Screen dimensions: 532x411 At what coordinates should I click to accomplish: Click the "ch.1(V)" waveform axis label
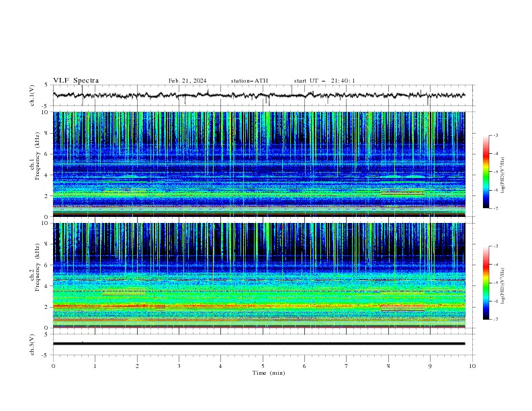[32, 95]
